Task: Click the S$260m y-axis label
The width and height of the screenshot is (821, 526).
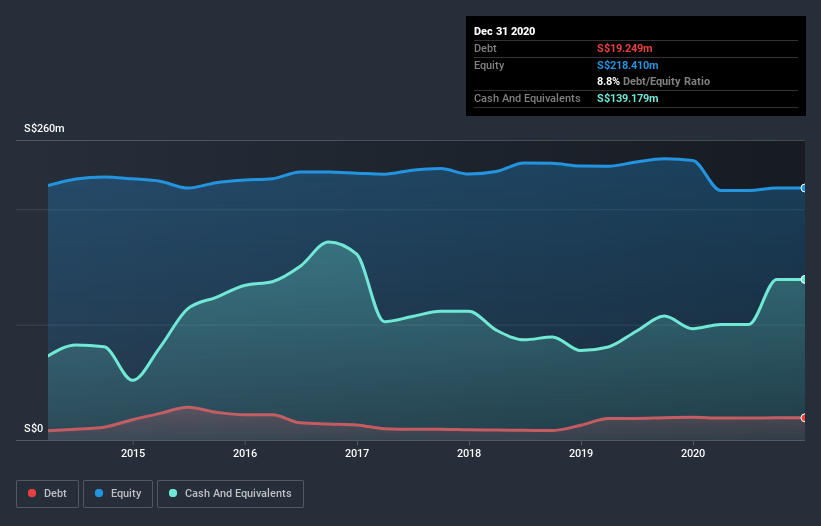Action: pyautogui.click(x=45, y=128)
